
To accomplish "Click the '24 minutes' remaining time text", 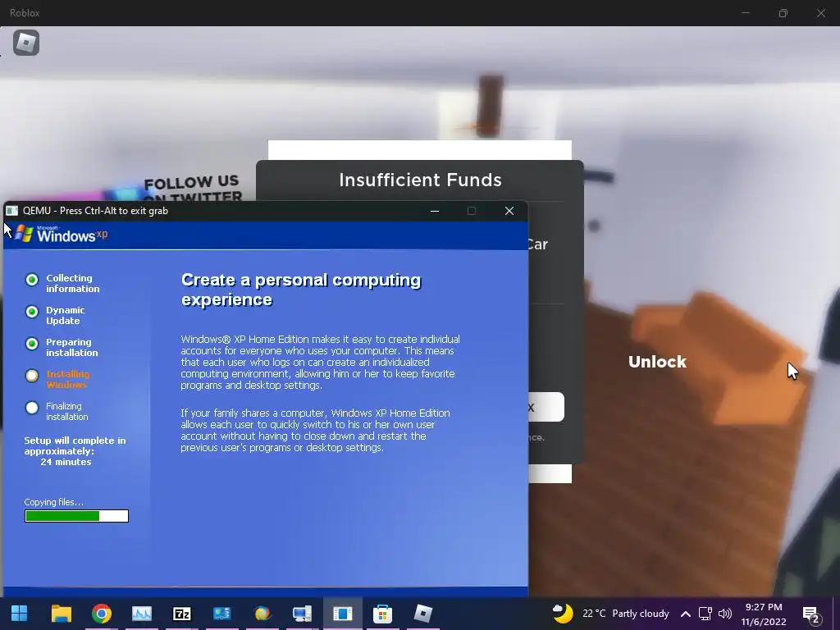I will (66, 462).
